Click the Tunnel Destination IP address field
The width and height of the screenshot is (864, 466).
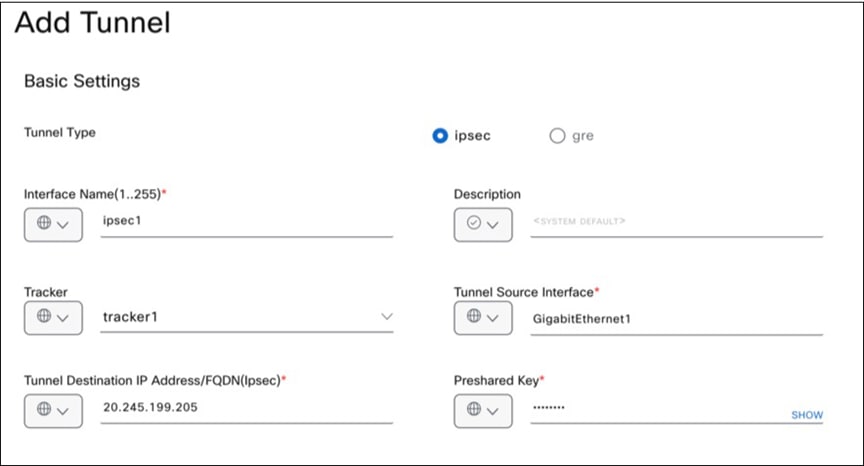tap(245, 409)
